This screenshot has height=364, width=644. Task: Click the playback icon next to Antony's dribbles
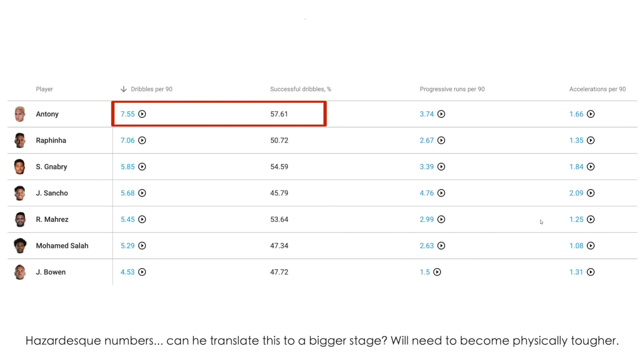point(142,114)
